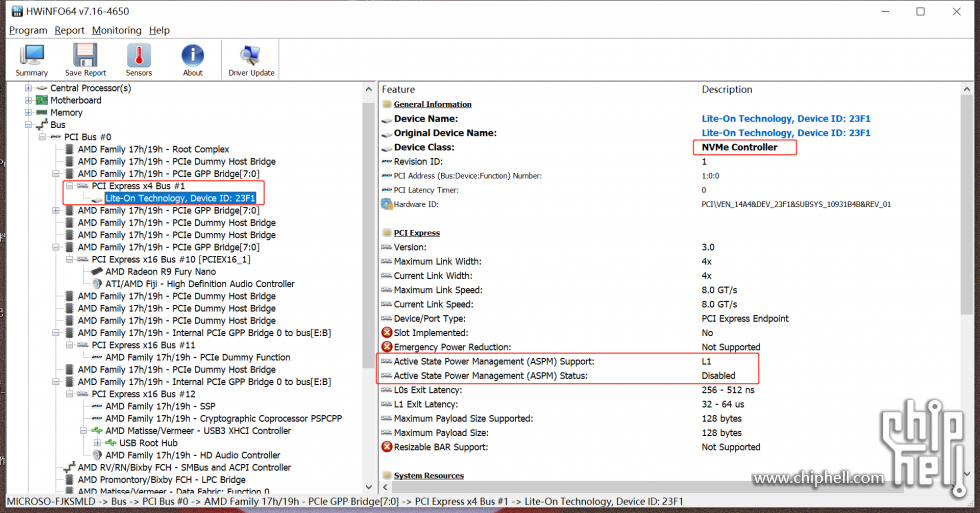Viewport: 980px width, 513px height.
Task: Collapse the PCI Bus #0 node
Action: pyautogui.click(x=42, y=137)
